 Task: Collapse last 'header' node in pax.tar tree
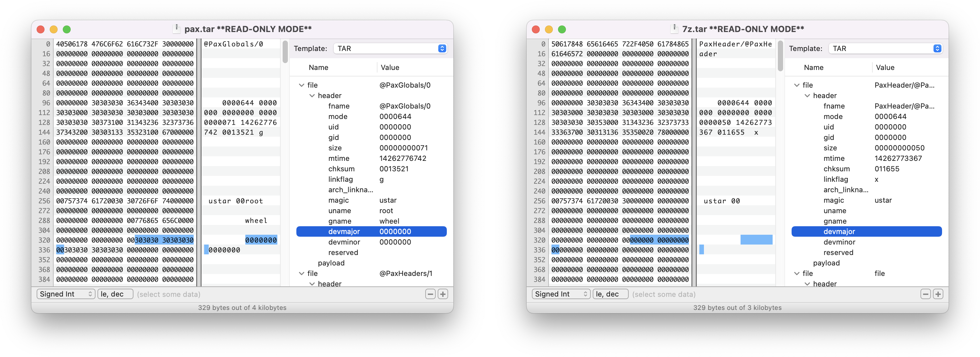pos(312,284)
